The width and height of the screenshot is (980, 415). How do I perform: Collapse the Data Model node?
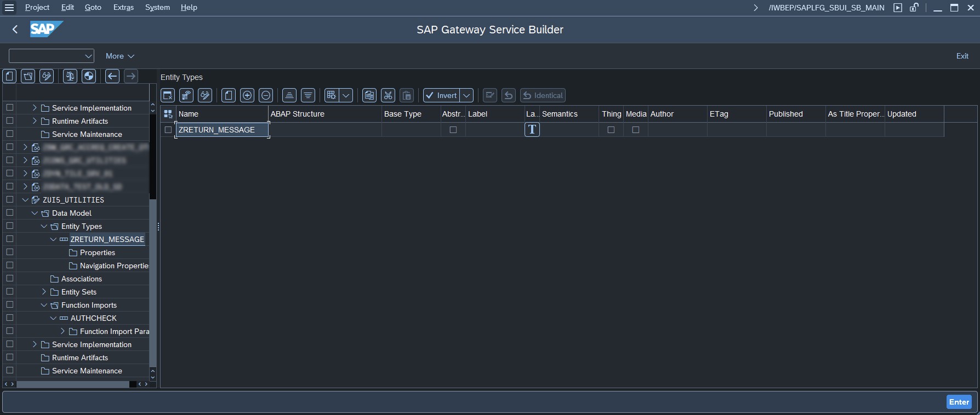[35, 213]
